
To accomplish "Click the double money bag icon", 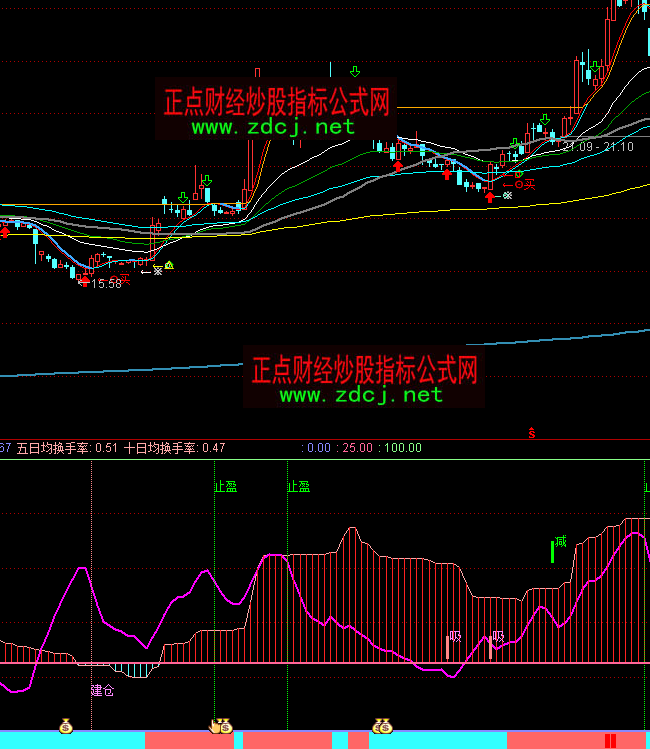I will tap(381, 725).
